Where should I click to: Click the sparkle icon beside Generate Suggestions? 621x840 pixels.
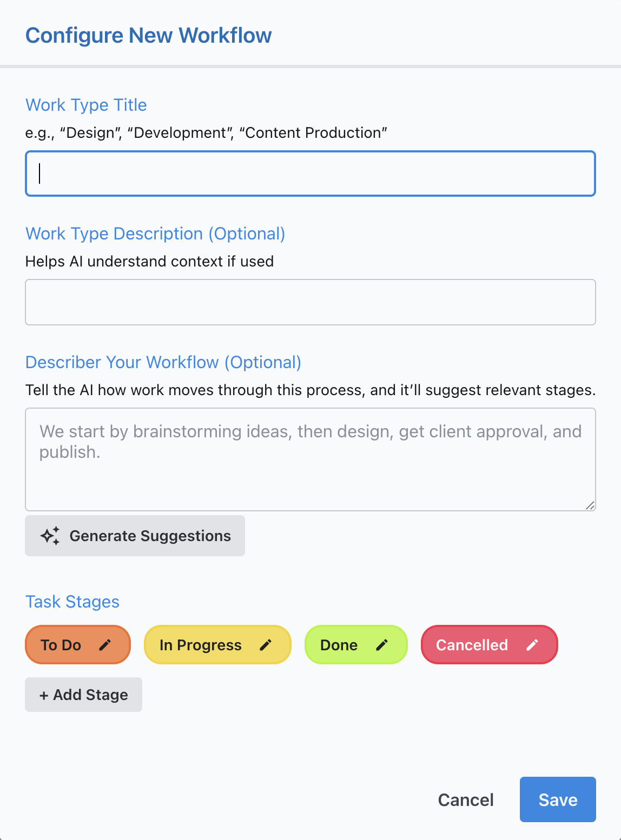pyautogui.click(x=50, y=536)
